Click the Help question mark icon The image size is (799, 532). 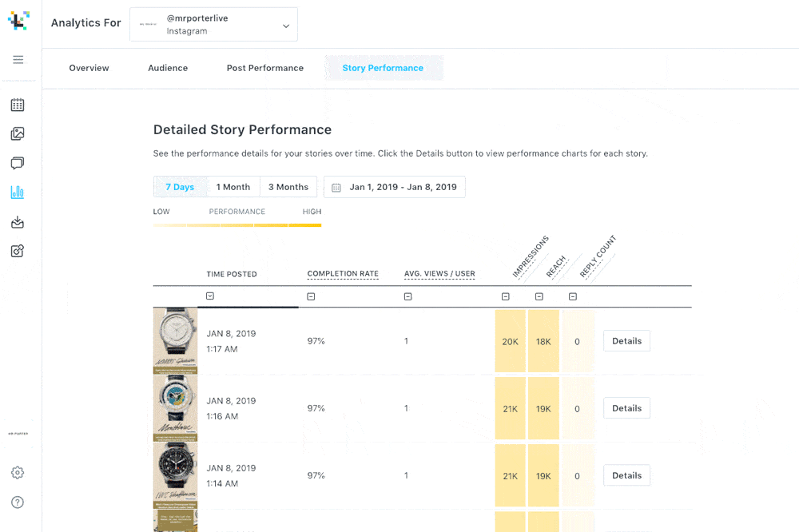tap(18, 502)
